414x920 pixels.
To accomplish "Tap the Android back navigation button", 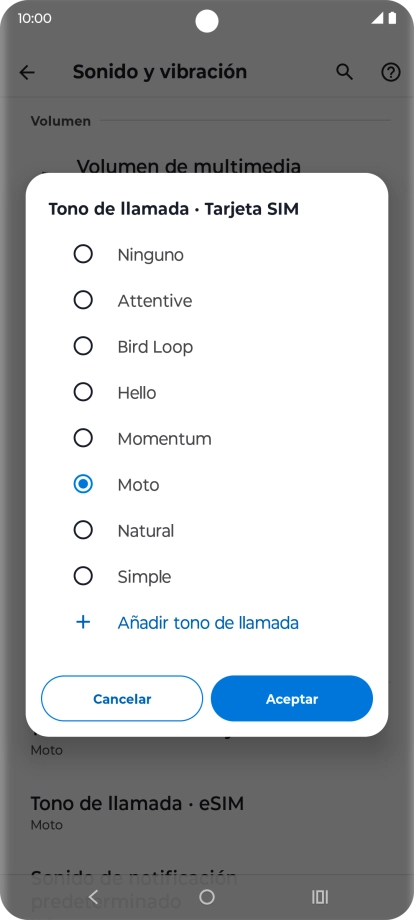I will [x=93, y=896].
